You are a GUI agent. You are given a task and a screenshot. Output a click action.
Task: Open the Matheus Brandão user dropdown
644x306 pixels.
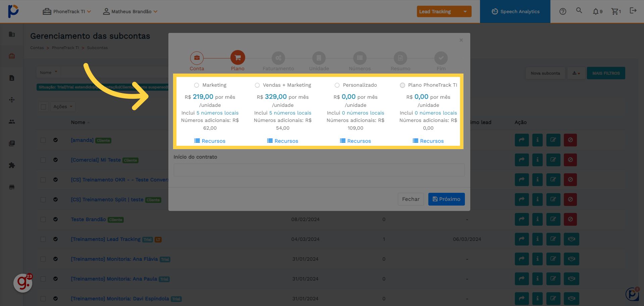point(130,11)
